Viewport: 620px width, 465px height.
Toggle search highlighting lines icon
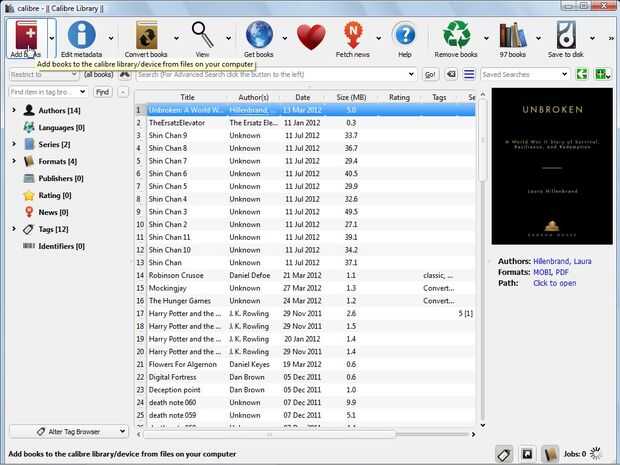click(x=469, y=74)
